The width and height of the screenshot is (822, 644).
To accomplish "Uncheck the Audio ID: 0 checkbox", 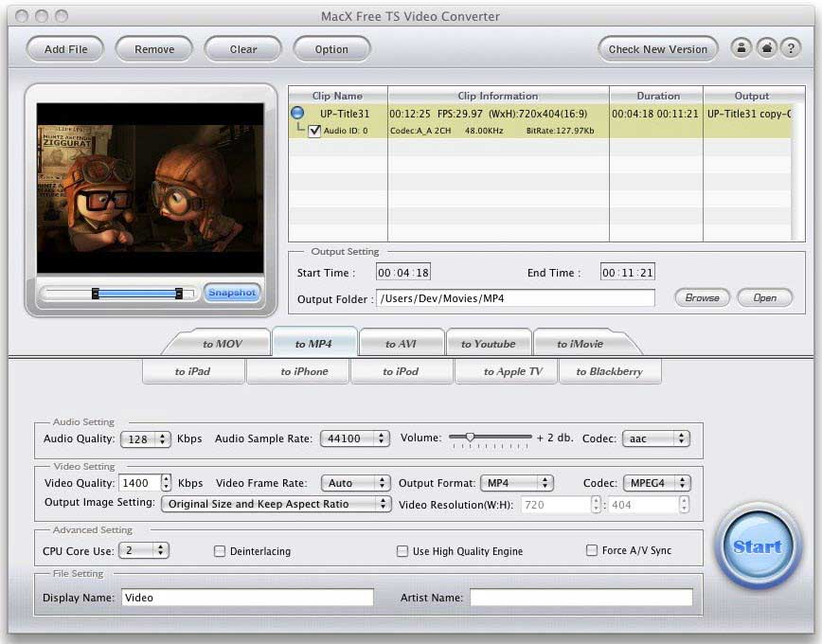I will 314,131.
